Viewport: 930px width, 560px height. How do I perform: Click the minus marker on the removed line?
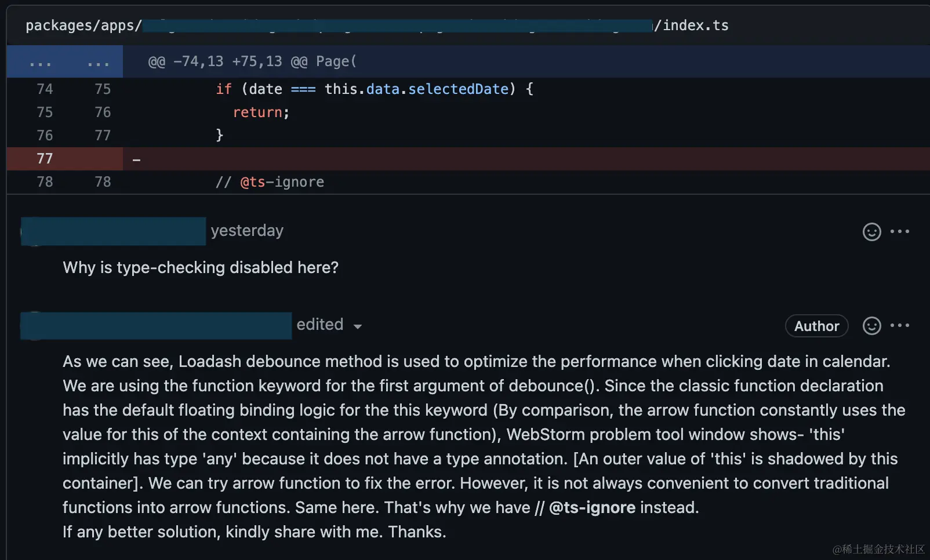tap(136, 159)
